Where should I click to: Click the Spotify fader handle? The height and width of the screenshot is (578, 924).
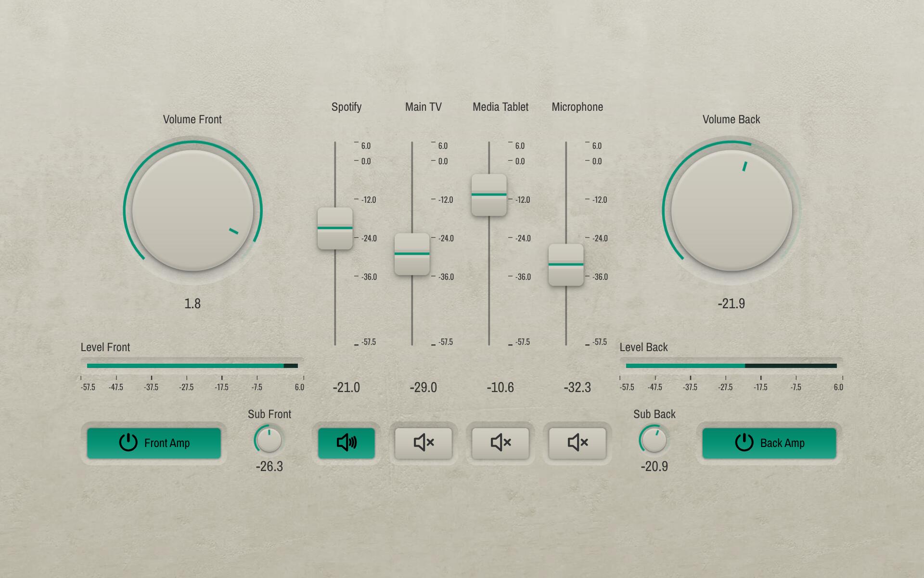(335, 228)
